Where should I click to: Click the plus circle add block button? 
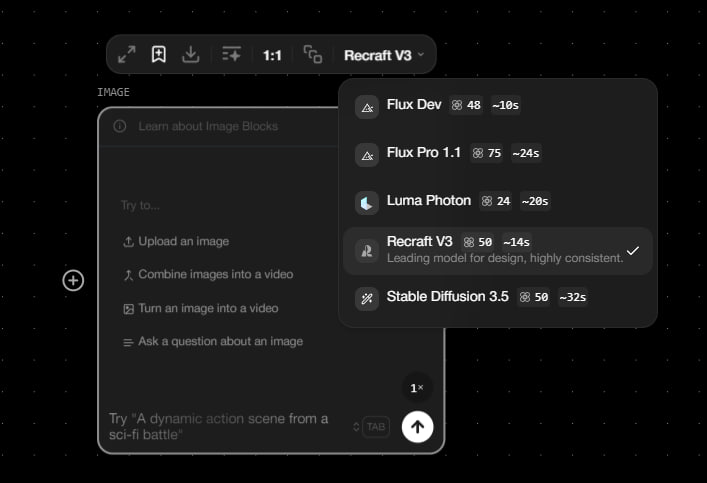pos(73,281)
